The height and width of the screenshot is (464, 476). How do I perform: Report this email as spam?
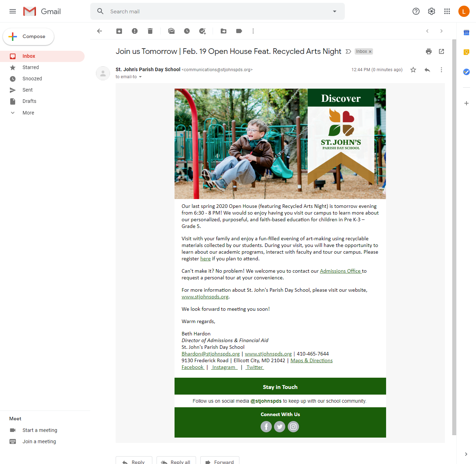coord(135,31)
